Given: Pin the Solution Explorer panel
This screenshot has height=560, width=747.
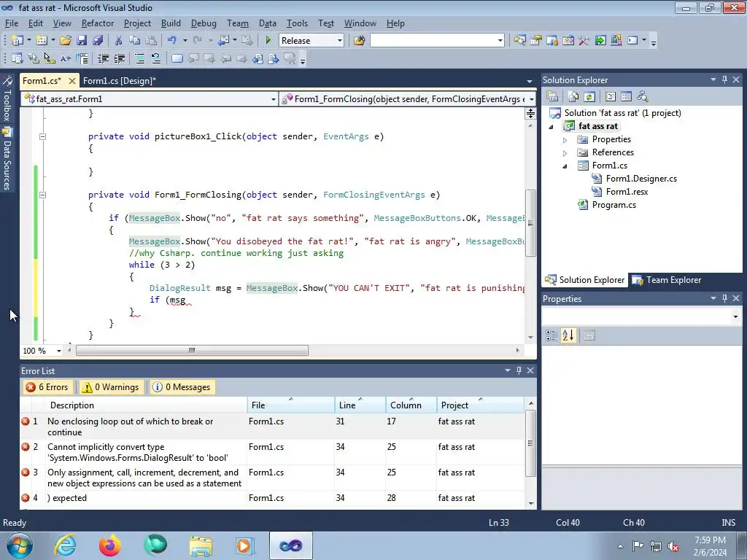Looking at the screenshot, I should [x=724, y=79].
